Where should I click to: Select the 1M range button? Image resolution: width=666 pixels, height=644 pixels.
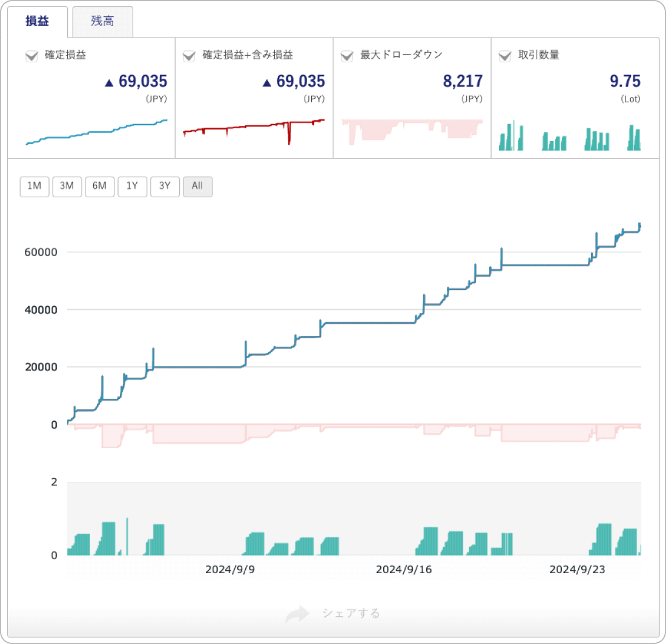35,186
